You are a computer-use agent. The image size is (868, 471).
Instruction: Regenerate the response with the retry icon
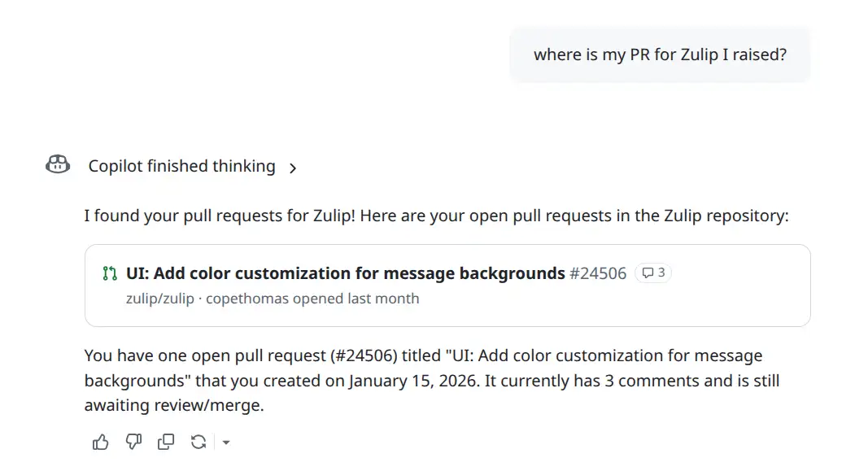click(x=198, y=442)
